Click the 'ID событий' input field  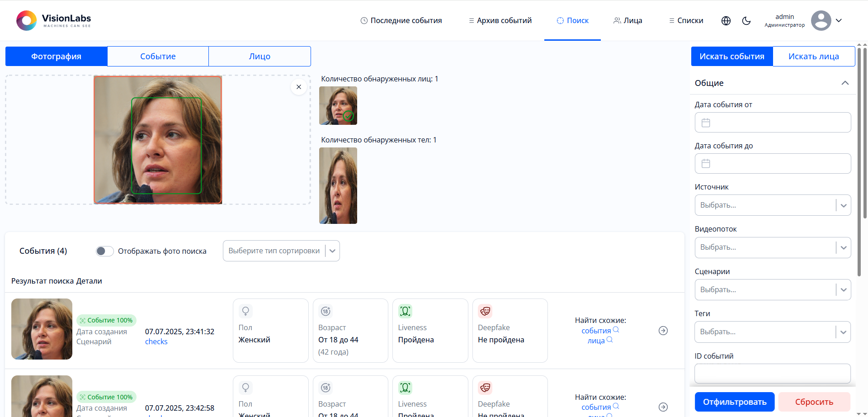(x=773, y=374)
